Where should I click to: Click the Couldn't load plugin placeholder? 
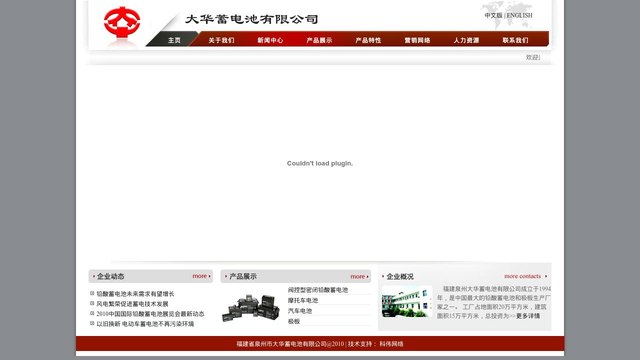[x=320, y=163]
